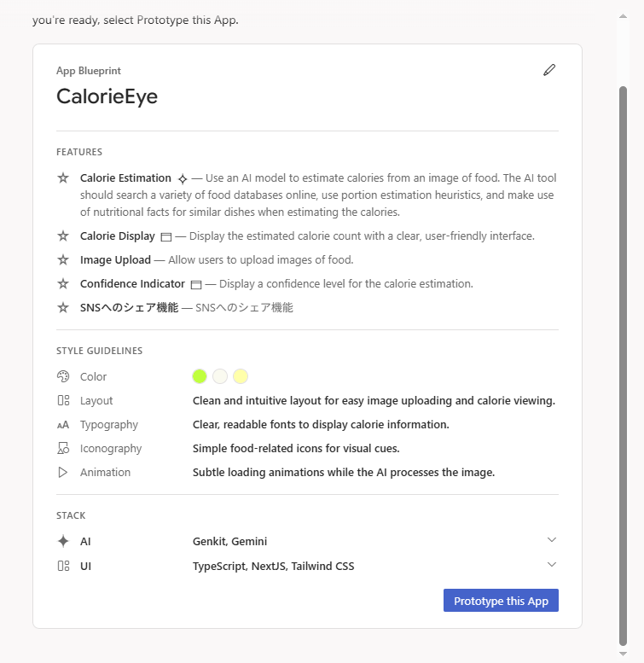
Task: Click the bold SNSへのシェア機能 feature name
Action: pyautogui.click(x=130, y=307)
